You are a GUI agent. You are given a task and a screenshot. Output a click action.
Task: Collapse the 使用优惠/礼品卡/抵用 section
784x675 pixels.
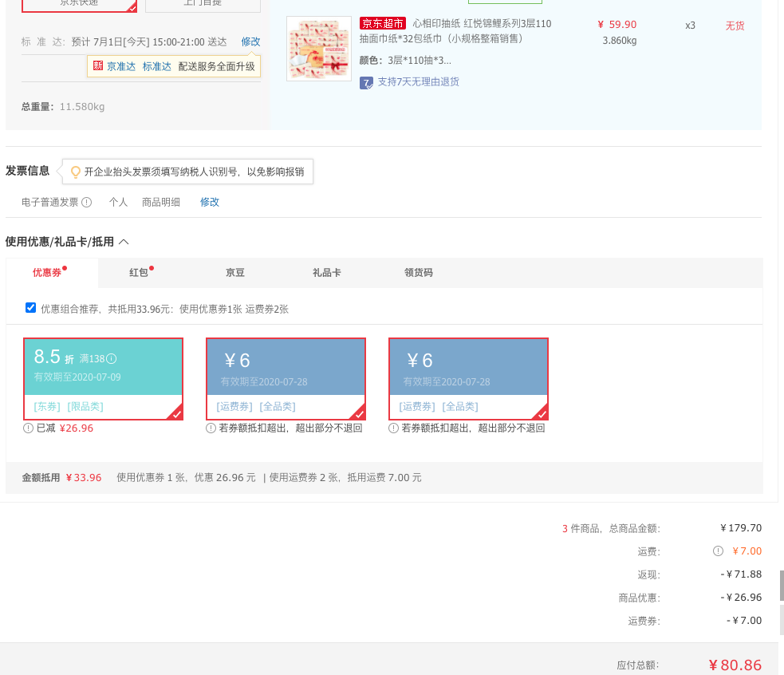[124, 243]
